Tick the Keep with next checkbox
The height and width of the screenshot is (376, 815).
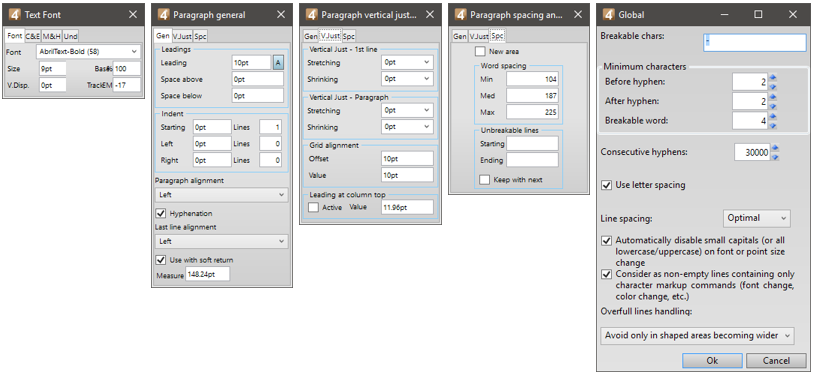tap(484, 179)
